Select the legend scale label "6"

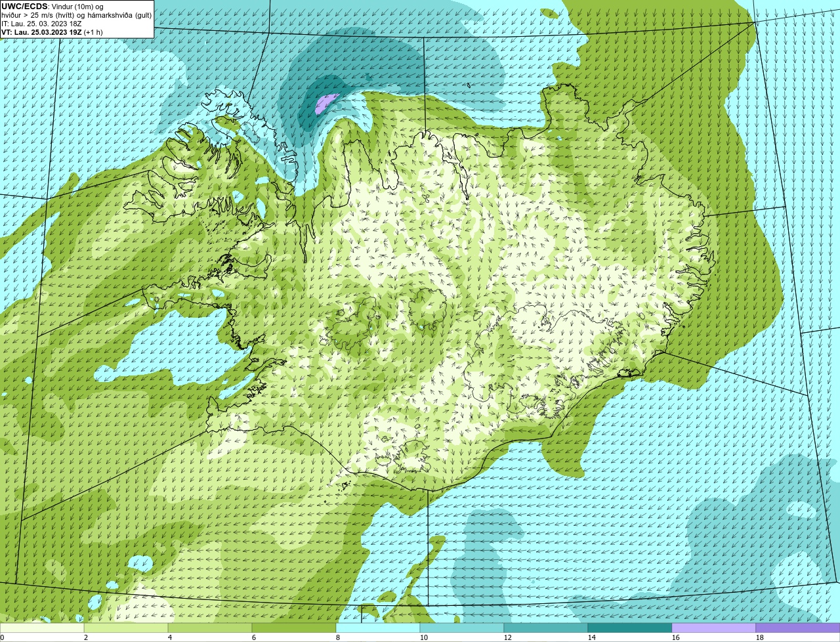coord(254,637)
